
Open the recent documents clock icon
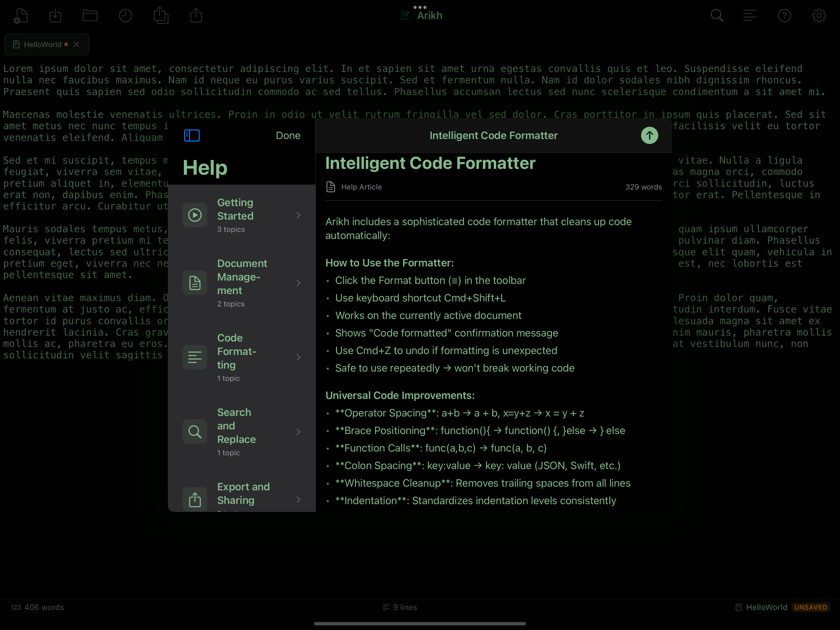[125, 16]
